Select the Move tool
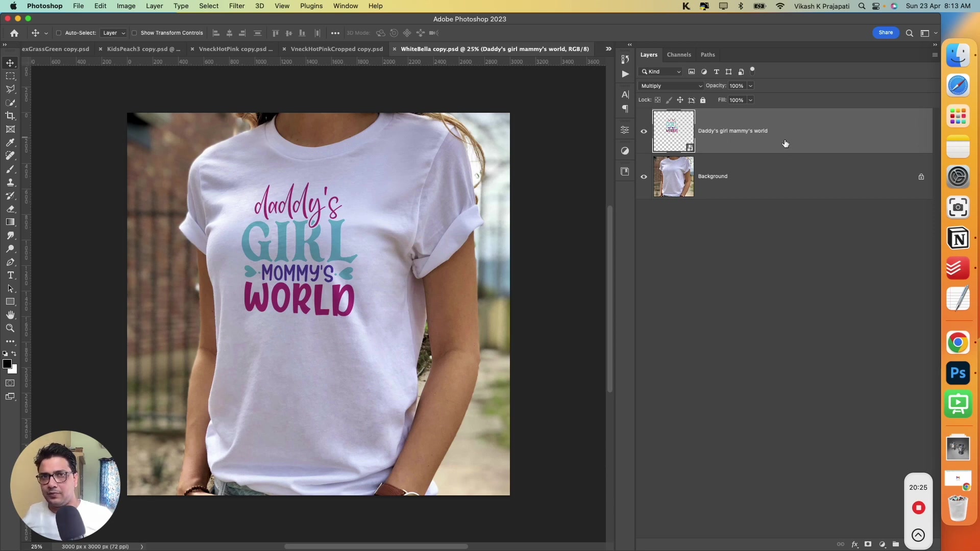The image size is (980, 551). click(x=10, y=63)
